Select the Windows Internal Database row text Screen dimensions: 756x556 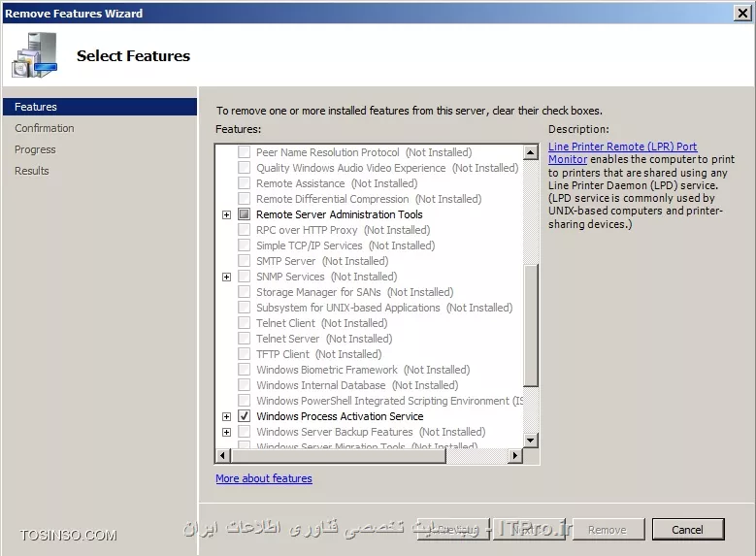pyautogui.click(x=357, y=385)
